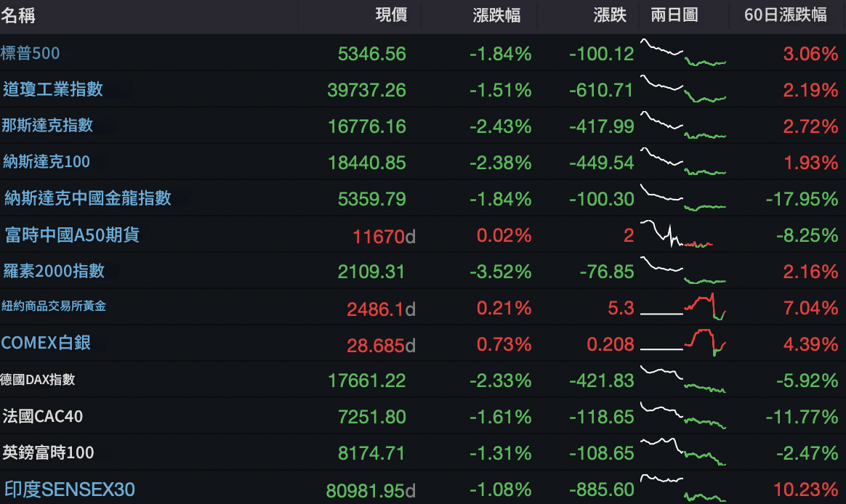Click the 兩日圖 column header

click(674, 15)
